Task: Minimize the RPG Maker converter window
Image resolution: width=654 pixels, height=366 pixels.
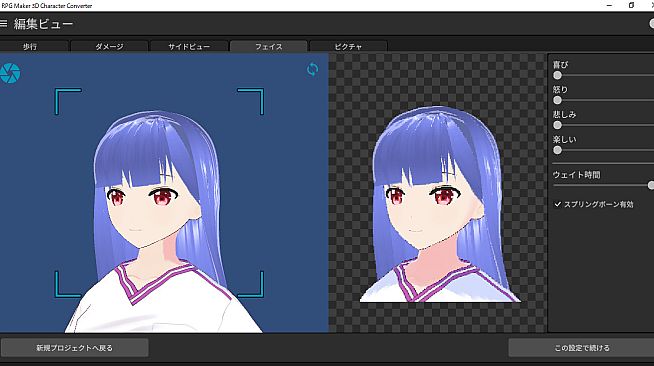Action: point(609,5)
